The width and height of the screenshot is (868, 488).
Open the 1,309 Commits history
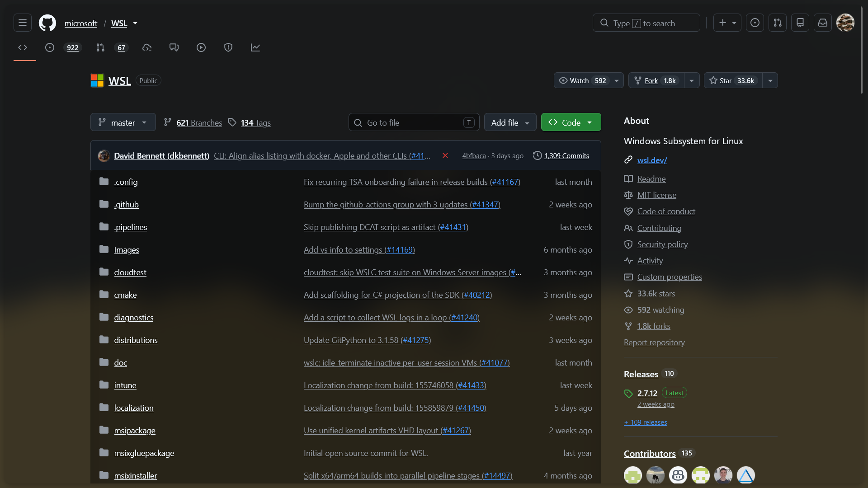click(x=561, y=155)
